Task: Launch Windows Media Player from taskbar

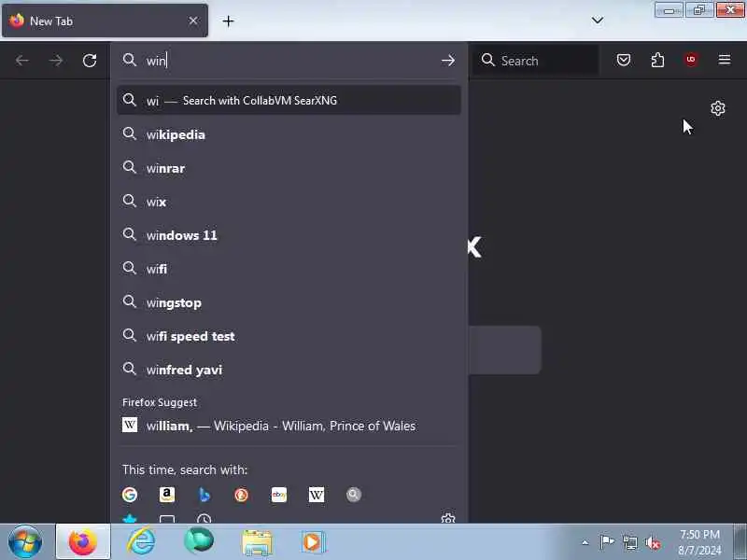Action: pos(313,542)
